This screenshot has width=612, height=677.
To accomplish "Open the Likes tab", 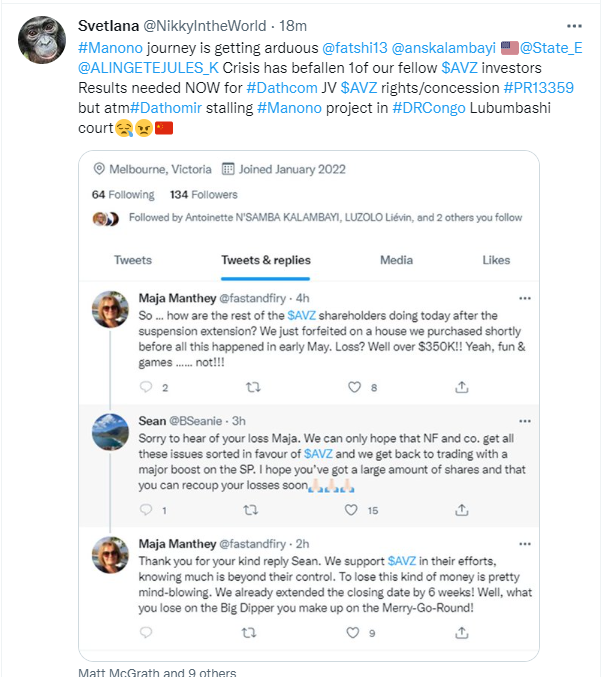I will coord(496,260).
